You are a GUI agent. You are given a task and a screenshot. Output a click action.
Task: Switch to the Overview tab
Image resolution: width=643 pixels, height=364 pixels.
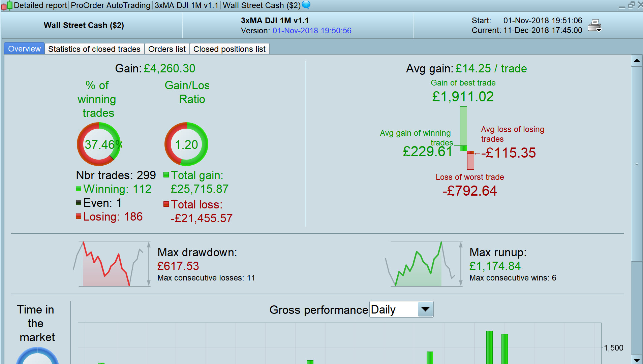(x=24, y=49)
